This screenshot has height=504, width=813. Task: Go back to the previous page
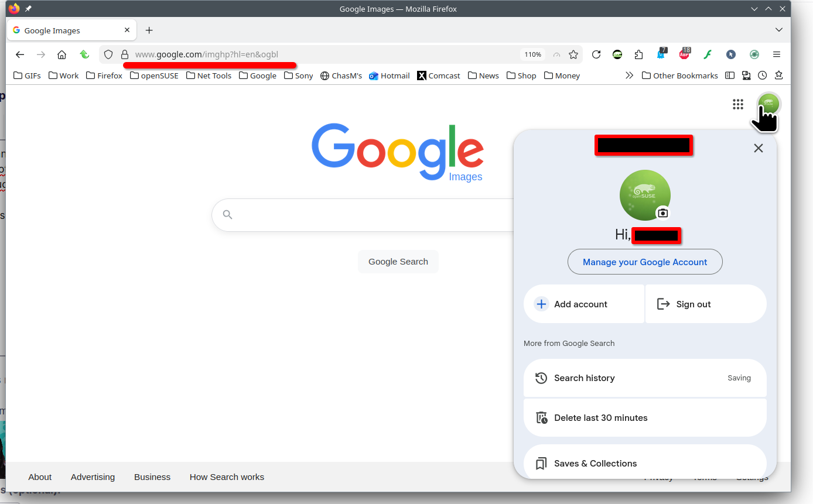tap(20, 54)
